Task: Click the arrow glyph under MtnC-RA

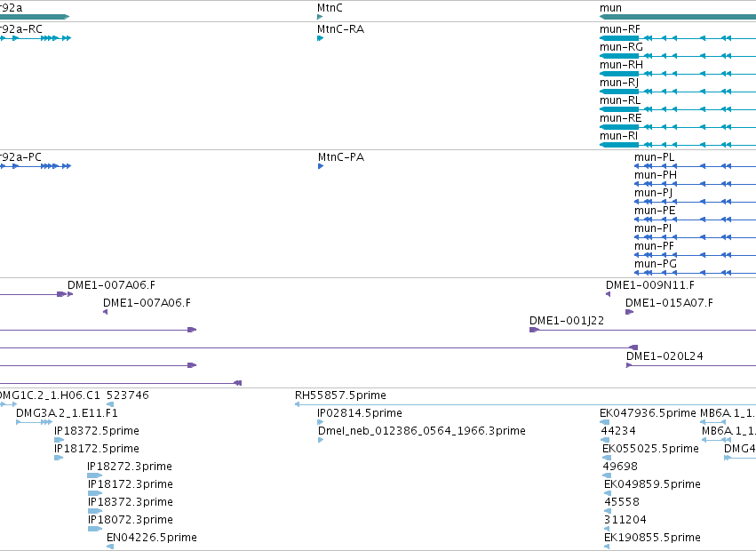Action: 320,38
